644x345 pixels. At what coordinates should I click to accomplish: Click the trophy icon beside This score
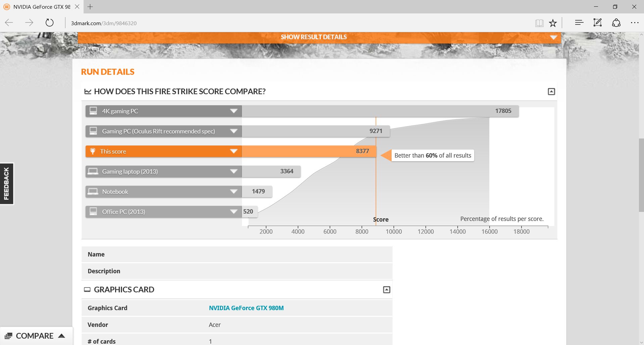(x=93, y=151)
